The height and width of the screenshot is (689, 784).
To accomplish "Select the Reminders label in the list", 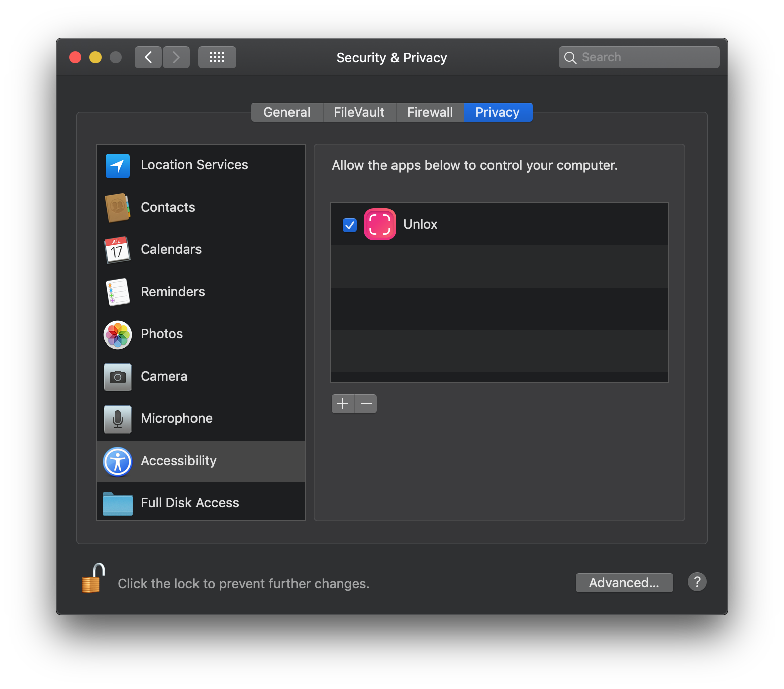I will point(173,292).
